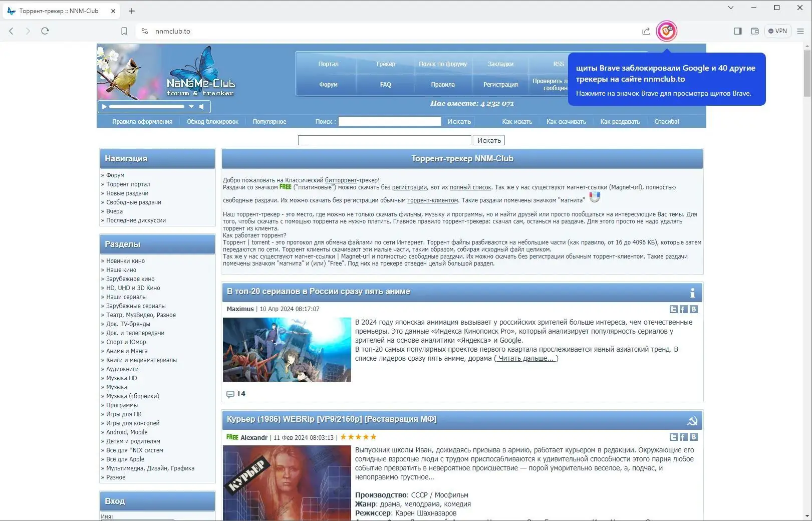
Task: Click the magnet icon in the welcome text
Action: coord(595,197)
